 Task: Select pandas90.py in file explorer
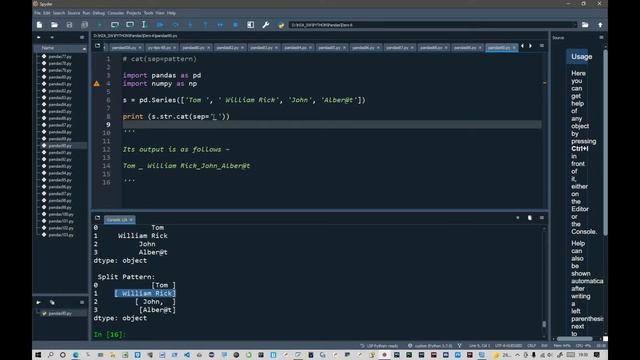pyautogui.click(x=60, y=146)
